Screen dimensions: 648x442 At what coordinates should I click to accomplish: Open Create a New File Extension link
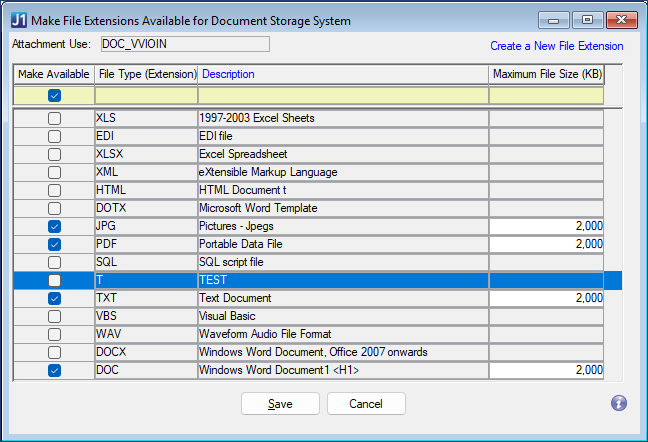tap(557, 46)
